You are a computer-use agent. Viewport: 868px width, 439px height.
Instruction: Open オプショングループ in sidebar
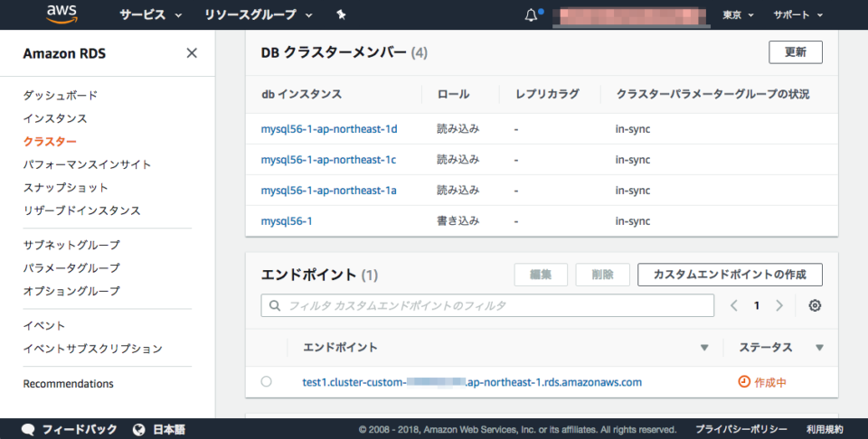[71, 291]
